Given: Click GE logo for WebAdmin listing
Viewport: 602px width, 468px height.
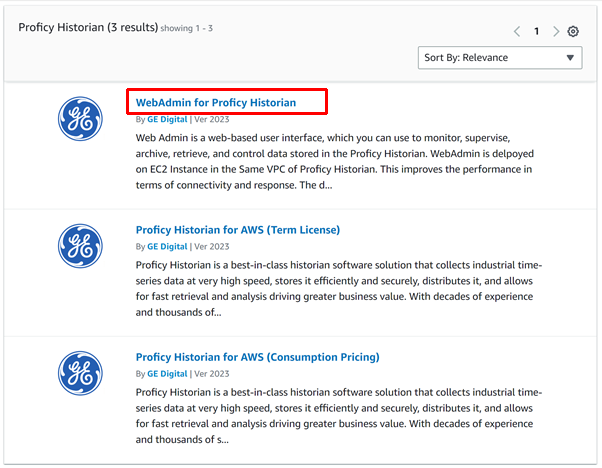Looking at the screenshot, I should coord(80,119).
